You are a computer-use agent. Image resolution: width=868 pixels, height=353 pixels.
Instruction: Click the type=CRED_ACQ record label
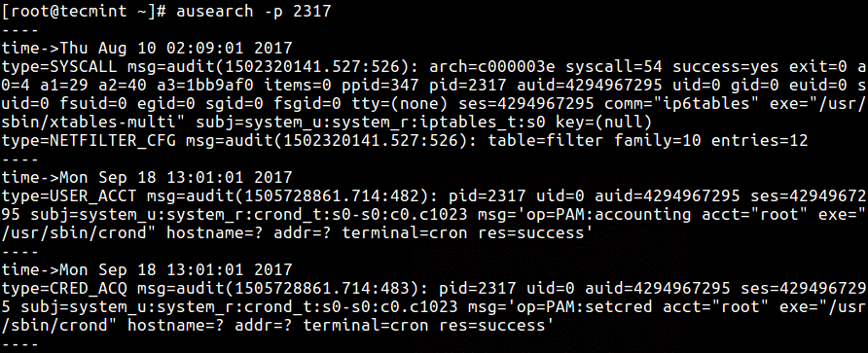coord(65,288)
